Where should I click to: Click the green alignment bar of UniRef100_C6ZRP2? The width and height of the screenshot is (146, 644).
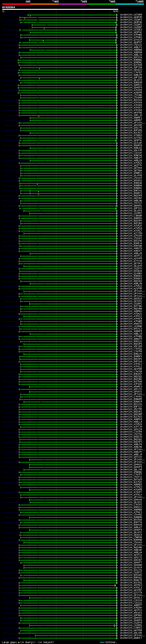(x=75, y=25)
